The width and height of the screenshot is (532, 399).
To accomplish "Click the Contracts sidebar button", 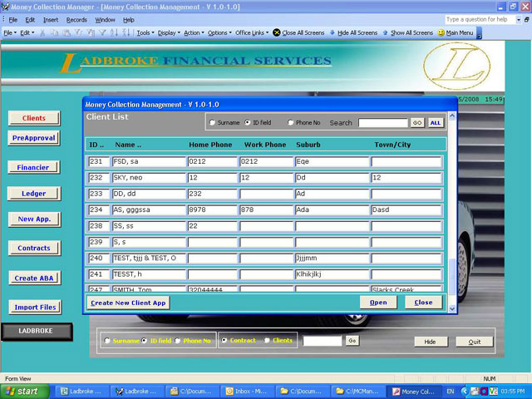I will click(34, 248).
